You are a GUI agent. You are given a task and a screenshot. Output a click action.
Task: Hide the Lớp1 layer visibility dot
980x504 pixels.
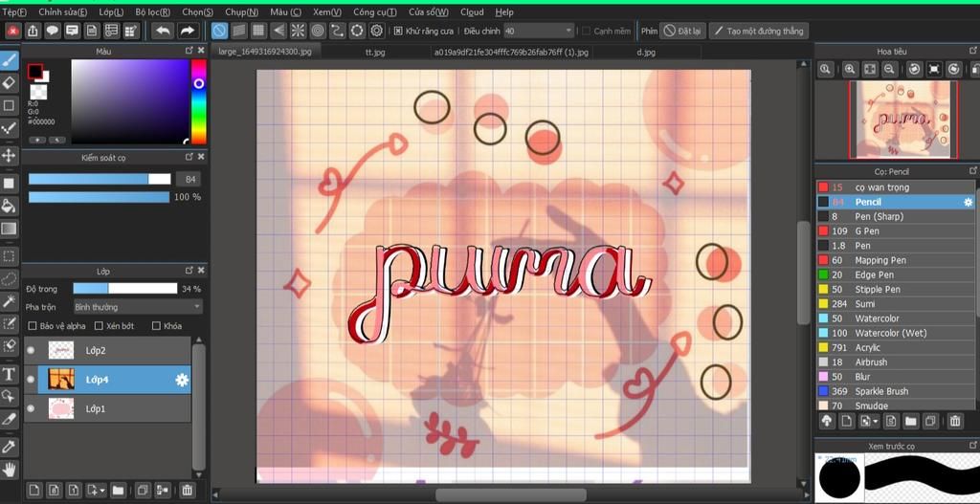[31, 408]
